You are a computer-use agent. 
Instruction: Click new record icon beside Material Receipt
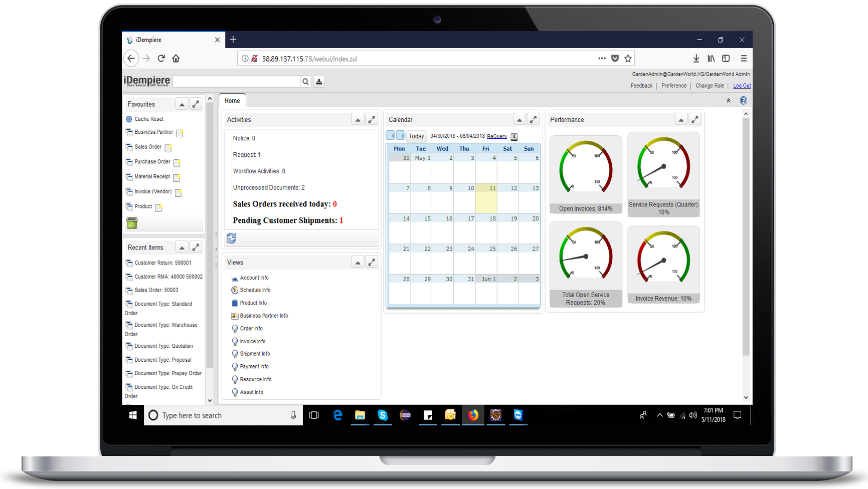tap(176, 178)
